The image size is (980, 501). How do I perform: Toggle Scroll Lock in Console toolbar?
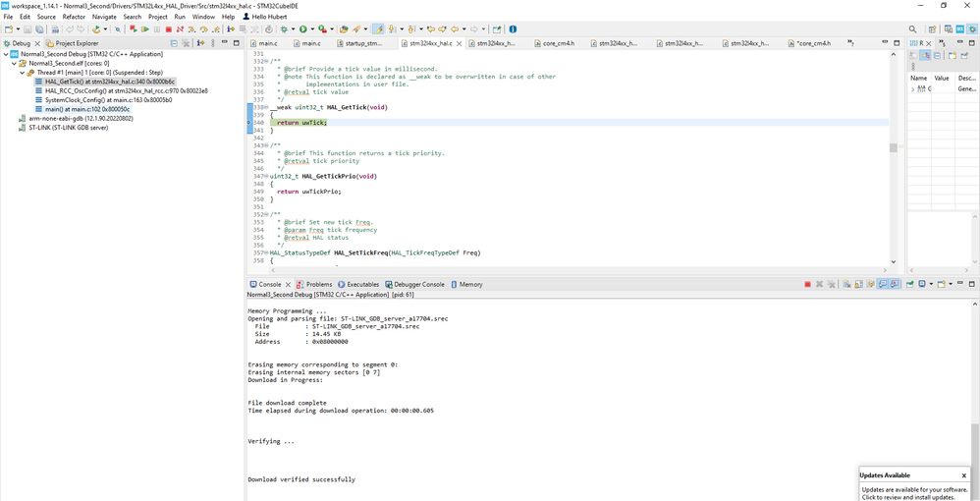click(859, 284)
